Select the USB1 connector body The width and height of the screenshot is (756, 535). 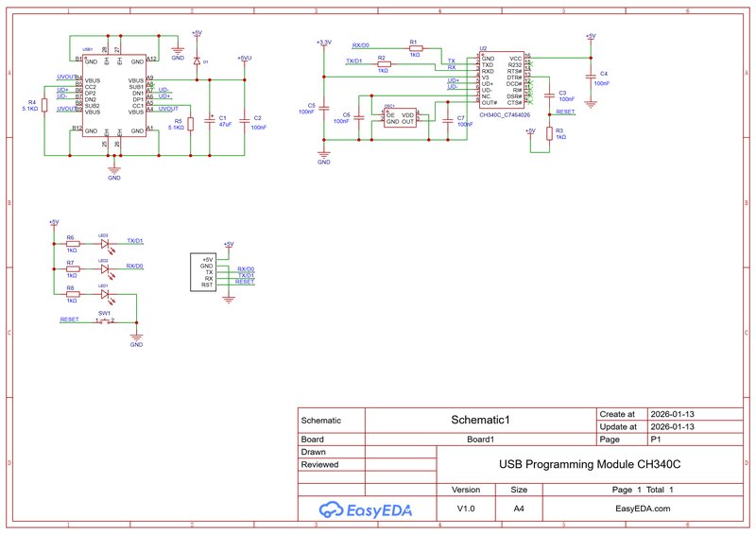114,95
